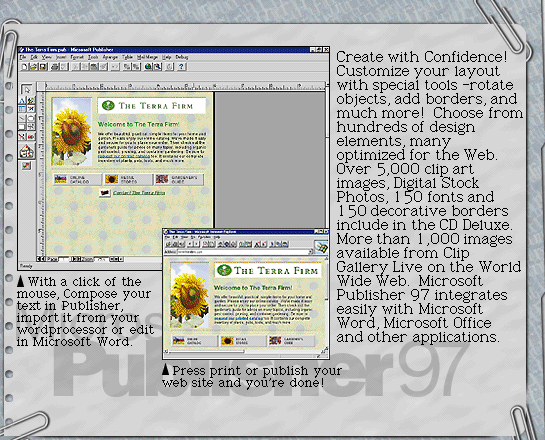Click the Print icon in Publisher's toolbar
This screenshot has width=545, height=440.
pyautogui.click(x=55, y=67)
